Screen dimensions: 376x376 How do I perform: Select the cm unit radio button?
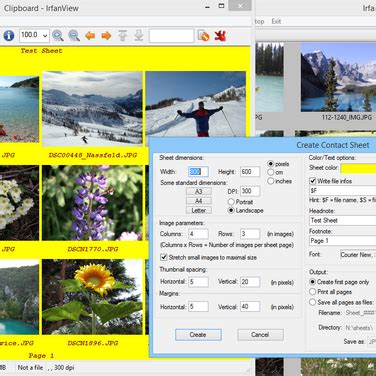pyautogui.click(x=271, y=172)
